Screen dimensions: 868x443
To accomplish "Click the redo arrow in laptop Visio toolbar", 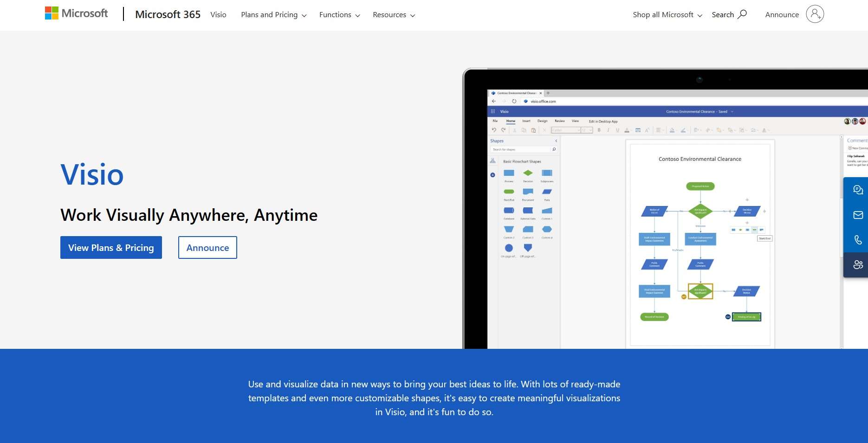I will tap(503, 130).
